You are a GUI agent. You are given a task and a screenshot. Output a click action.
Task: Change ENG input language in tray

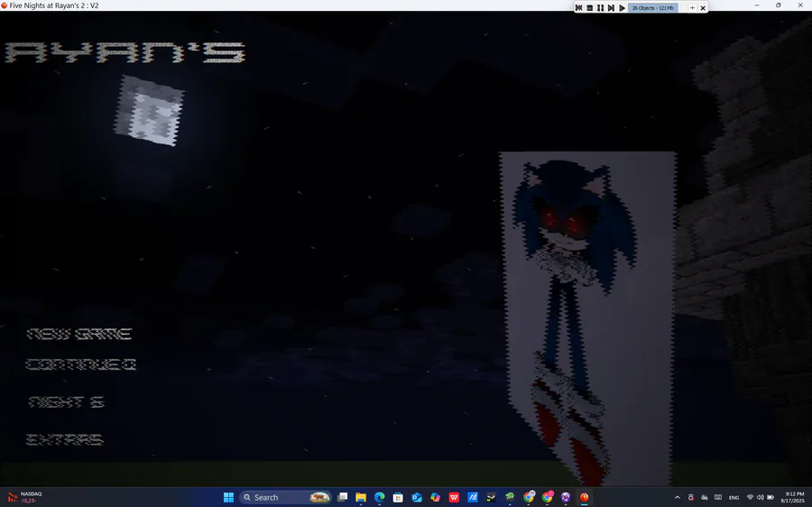734,497
